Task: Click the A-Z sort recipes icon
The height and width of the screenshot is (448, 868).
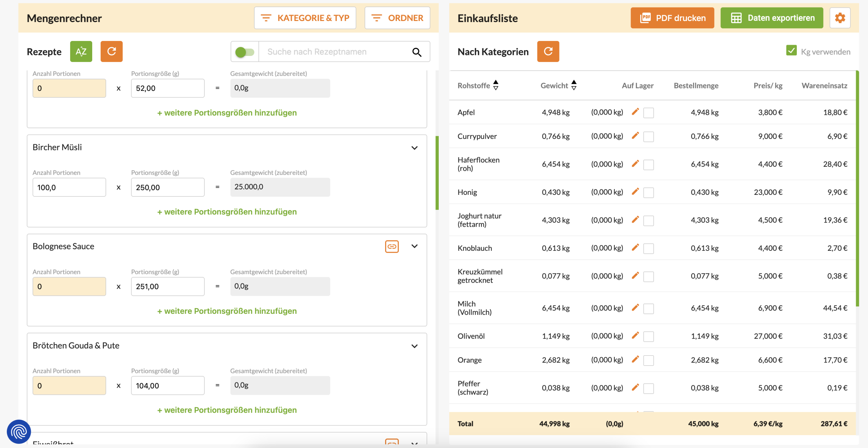Action: 81,52
